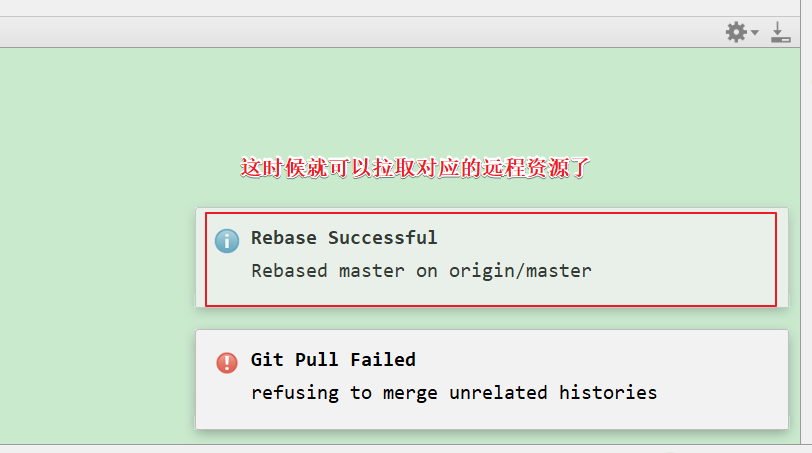Image resolution: width=812 pixels, height=453 pixels.
Task: Click the red Chinese annotation text
Action: [x=416, y=167]
